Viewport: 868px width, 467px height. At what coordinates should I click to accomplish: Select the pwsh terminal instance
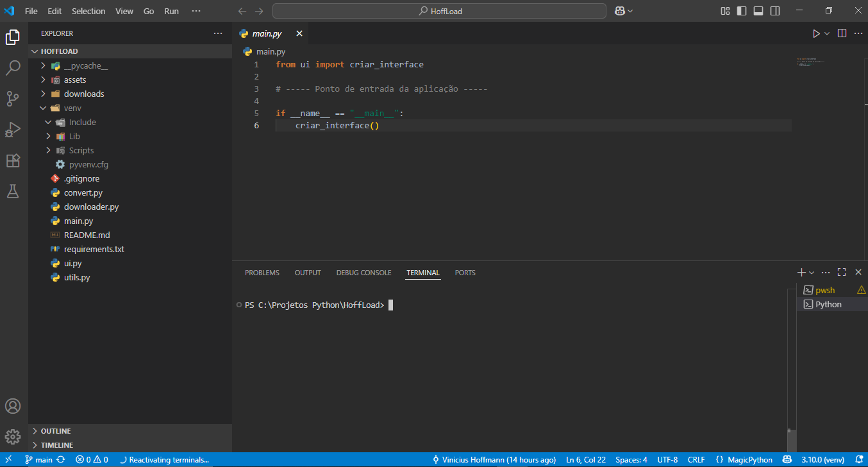[832, 290]
